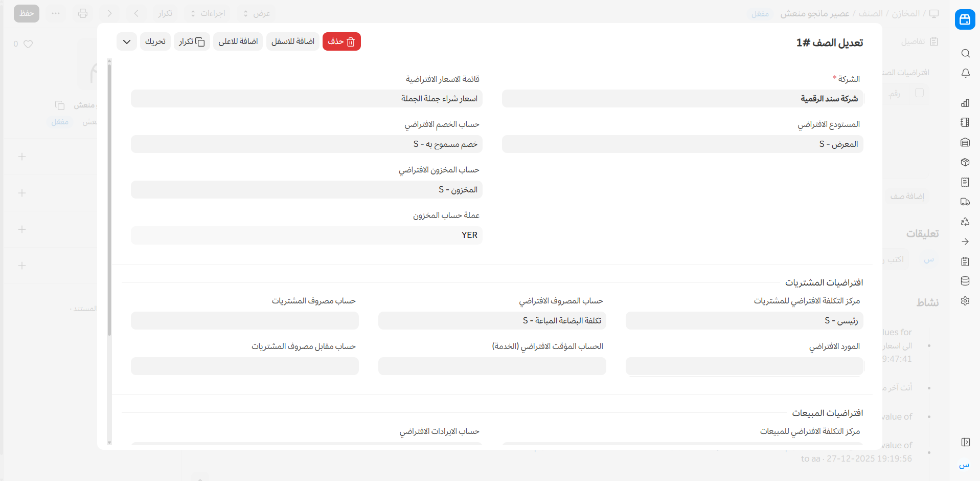Open the search icon in sidebar
The height and width of the screenshot is (481, 980).
click(965, 53)
